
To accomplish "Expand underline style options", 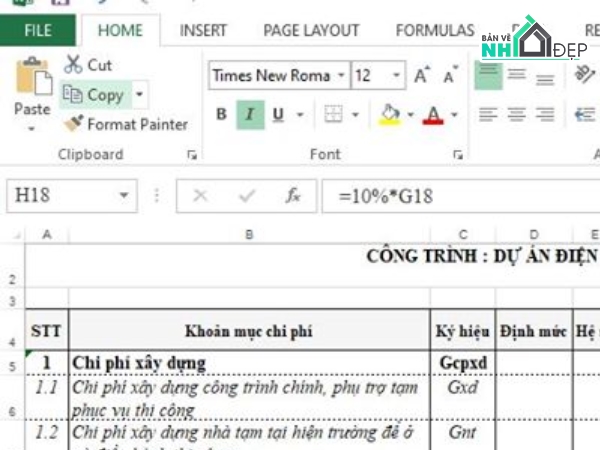I will pyautogui.click(x=300, y=114).
